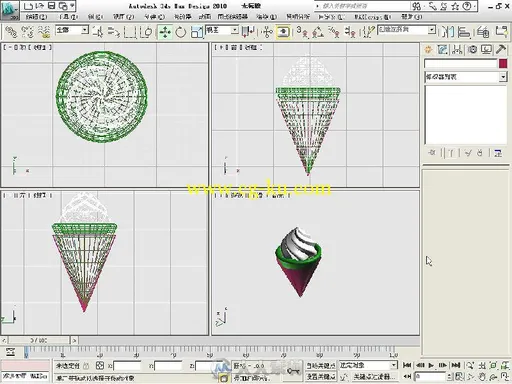The width and height of the screenshot is (512, 384).
Task: Click the New Scene quick access icon
Action: point(29,6)
